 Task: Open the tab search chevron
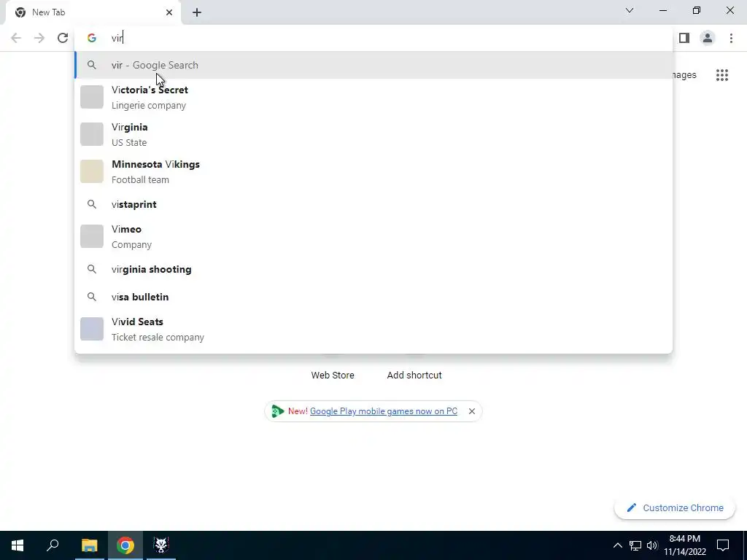(x=630, y=10)
